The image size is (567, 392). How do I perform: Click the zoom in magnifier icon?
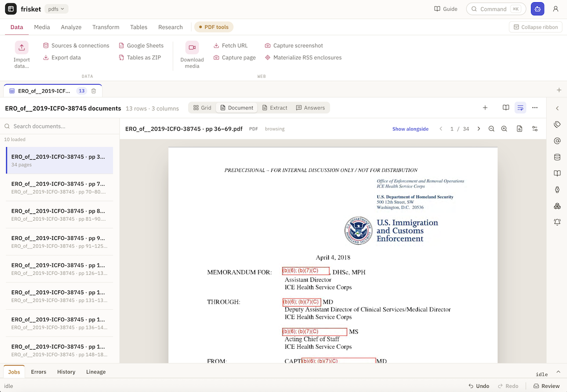coord(504,129)
